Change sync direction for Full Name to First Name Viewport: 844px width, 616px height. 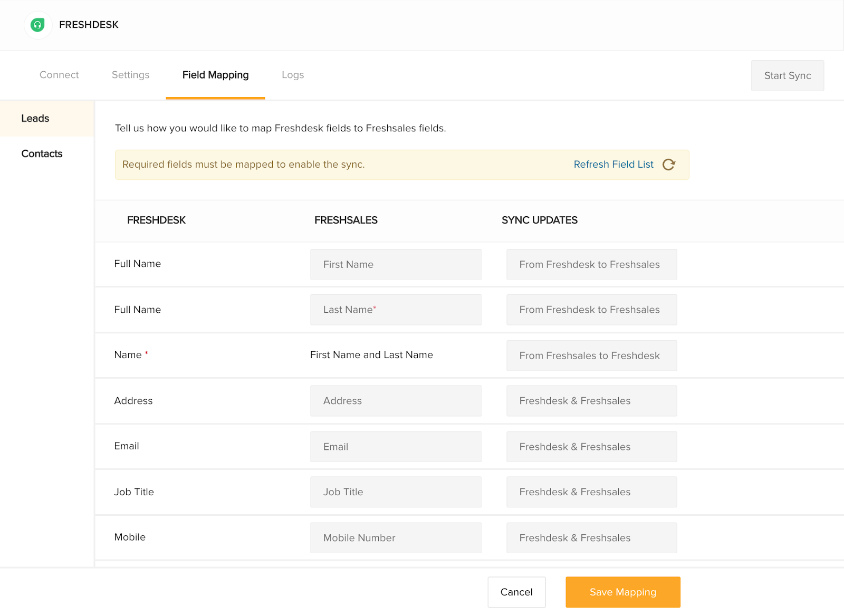(x=591, y=264)
